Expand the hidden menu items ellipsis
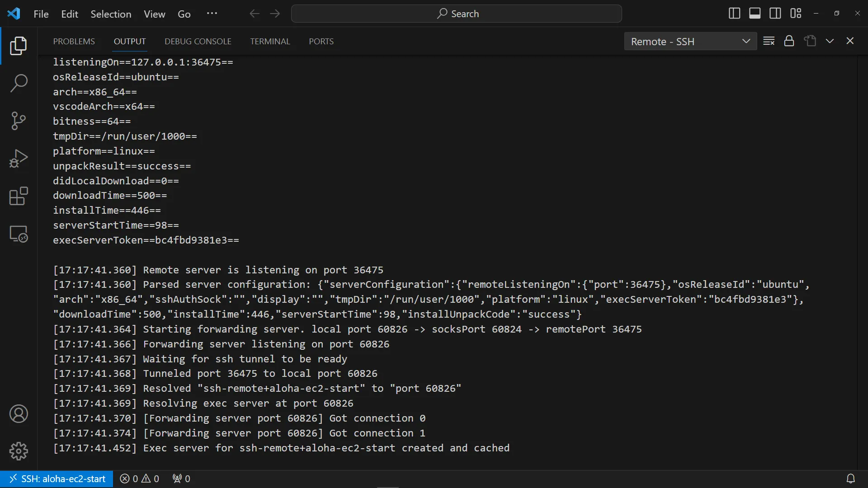 point(212,14)
